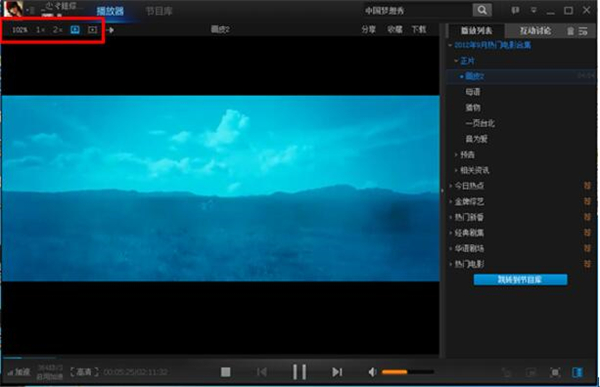600x387 pixels.
Task: Stop playback with the square stop button
Action: point(226,372)
